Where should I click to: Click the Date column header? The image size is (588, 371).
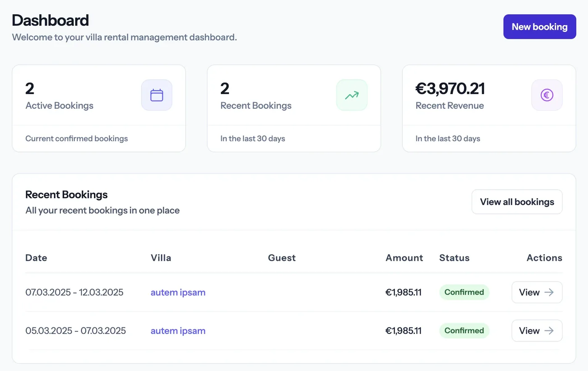tap(36, 258)
